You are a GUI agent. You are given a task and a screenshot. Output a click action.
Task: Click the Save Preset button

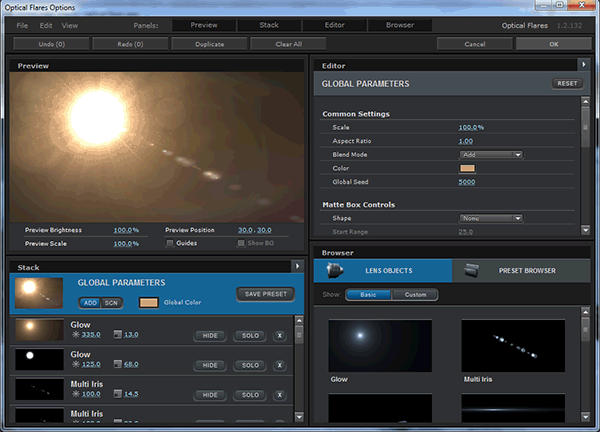click(x=266, y=294)
